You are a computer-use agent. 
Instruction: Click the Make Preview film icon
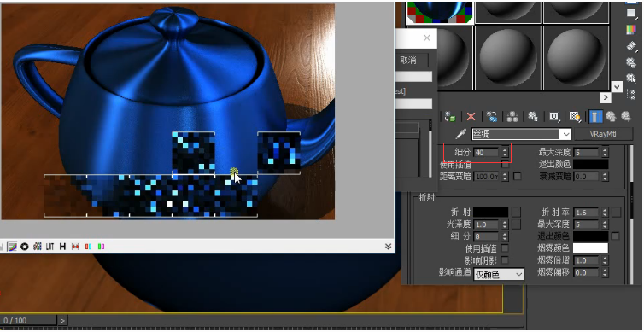[630, 45]
